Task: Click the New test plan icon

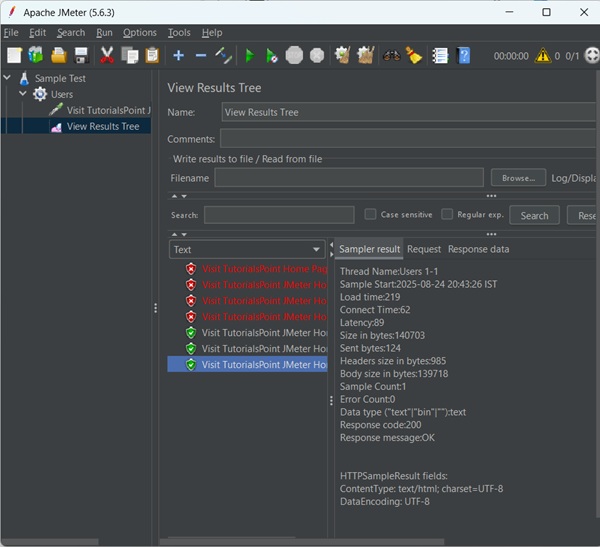Action: click(14, 56)
